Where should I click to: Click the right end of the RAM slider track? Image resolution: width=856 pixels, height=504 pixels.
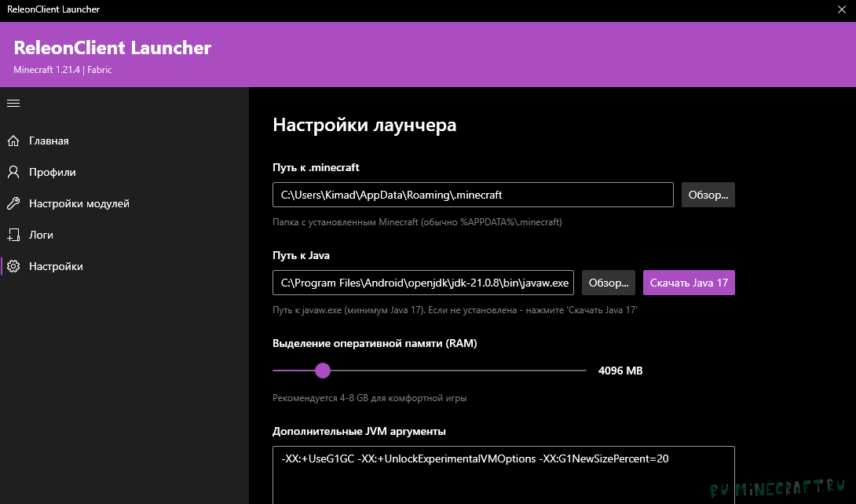click(x=583, y=371)
